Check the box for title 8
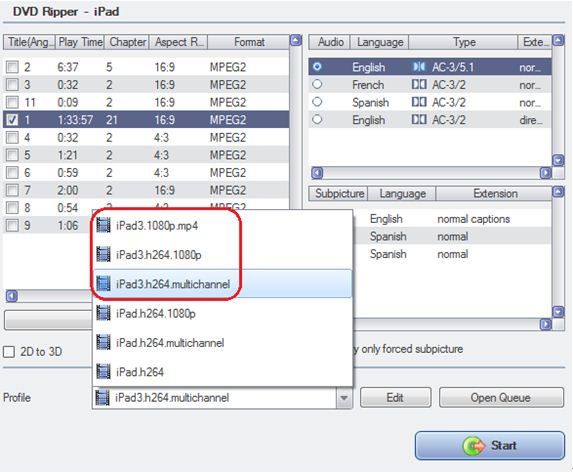 (12, 208)
